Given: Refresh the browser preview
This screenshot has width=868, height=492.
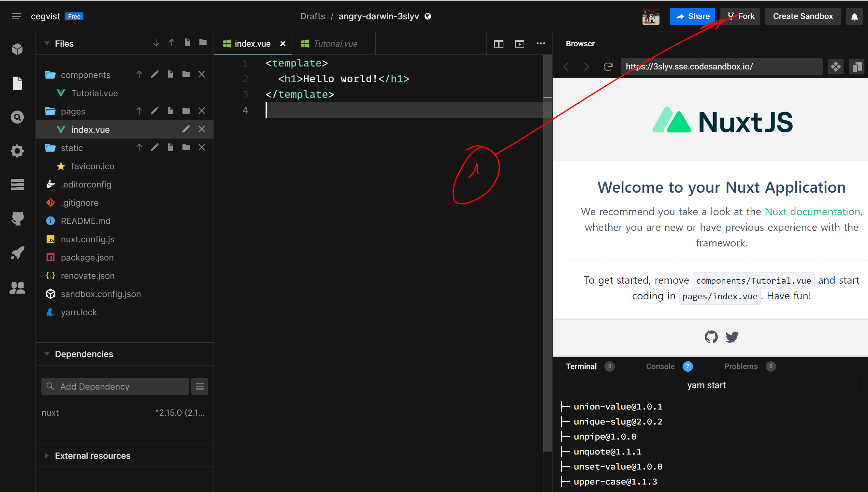Looking at the screenshot, I should (608, 67).
